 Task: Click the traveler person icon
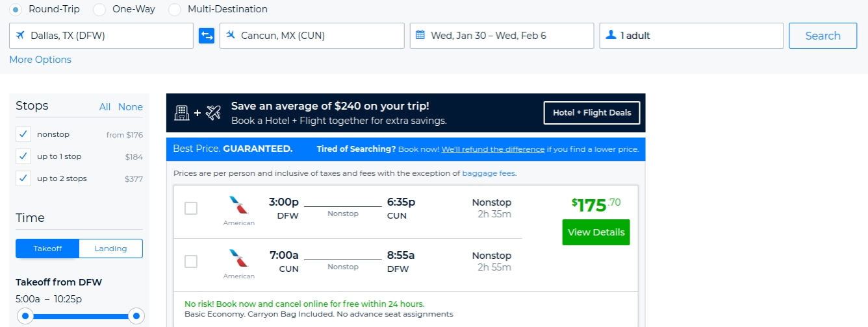point(610,35)
